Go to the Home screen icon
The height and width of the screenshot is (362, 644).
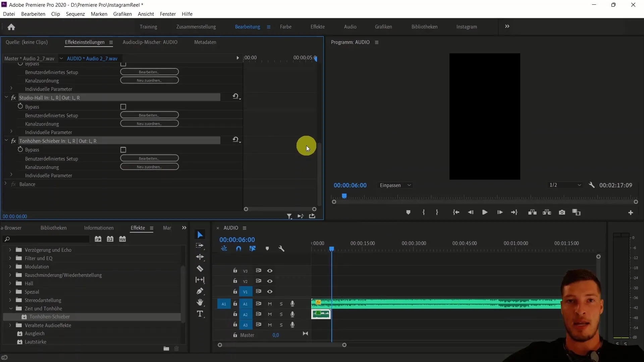pyautogui.click(x=11, y=27)
